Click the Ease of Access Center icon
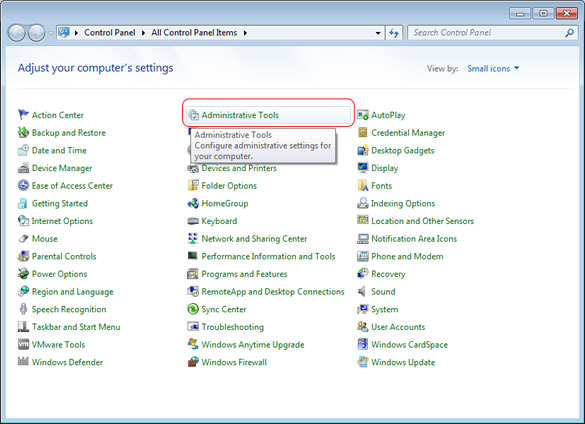Image resolution: width=585 pixels, height=424 pixels. tap(23, 185)
